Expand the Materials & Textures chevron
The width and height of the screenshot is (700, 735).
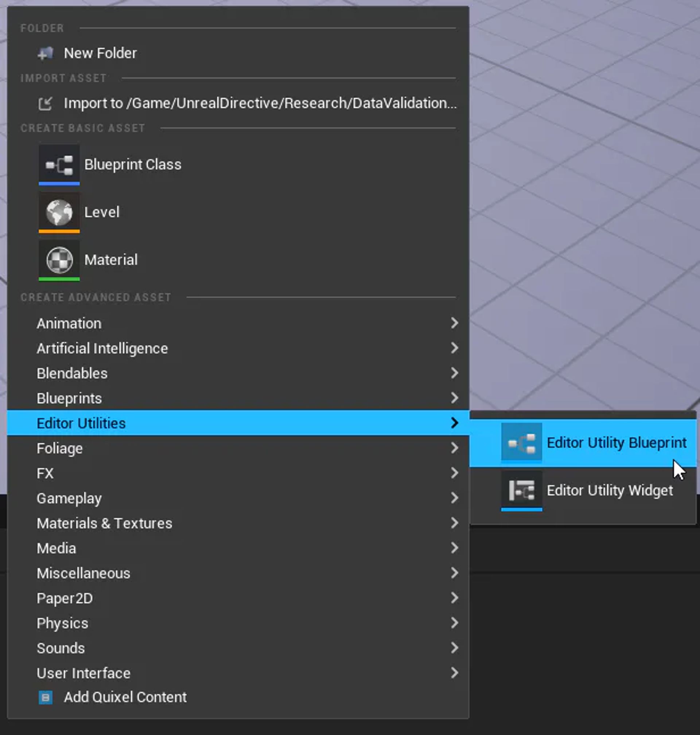point(454,523)
